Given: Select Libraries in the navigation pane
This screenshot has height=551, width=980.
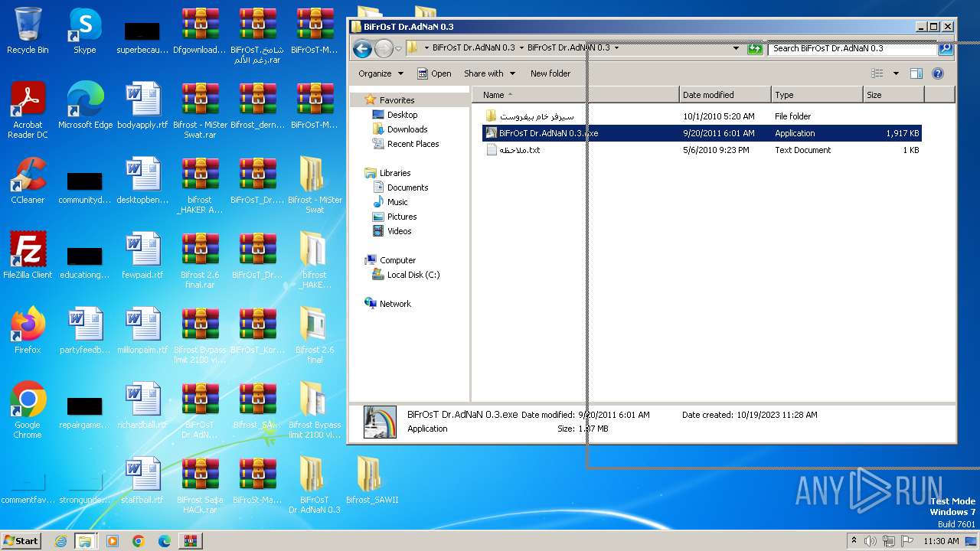Looking at the screenshot, I should point(395,173).
